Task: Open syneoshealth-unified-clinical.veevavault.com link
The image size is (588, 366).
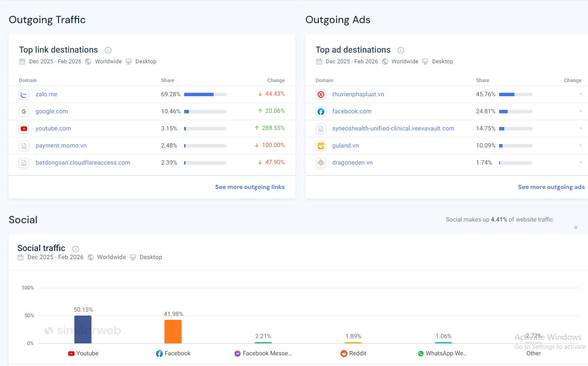Action: click(393, 128)
